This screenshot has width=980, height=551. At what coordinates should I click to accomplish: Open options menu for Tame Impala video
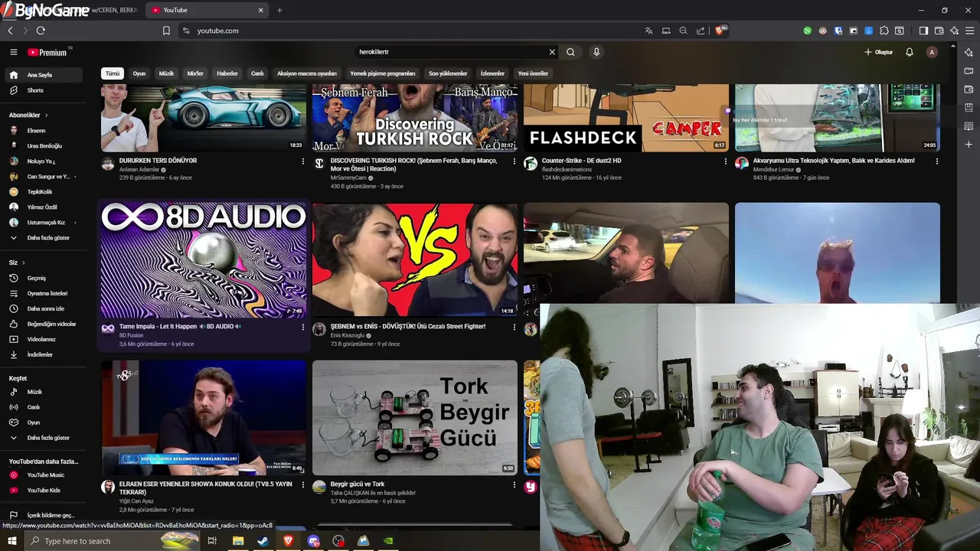[x=302, y=327]
